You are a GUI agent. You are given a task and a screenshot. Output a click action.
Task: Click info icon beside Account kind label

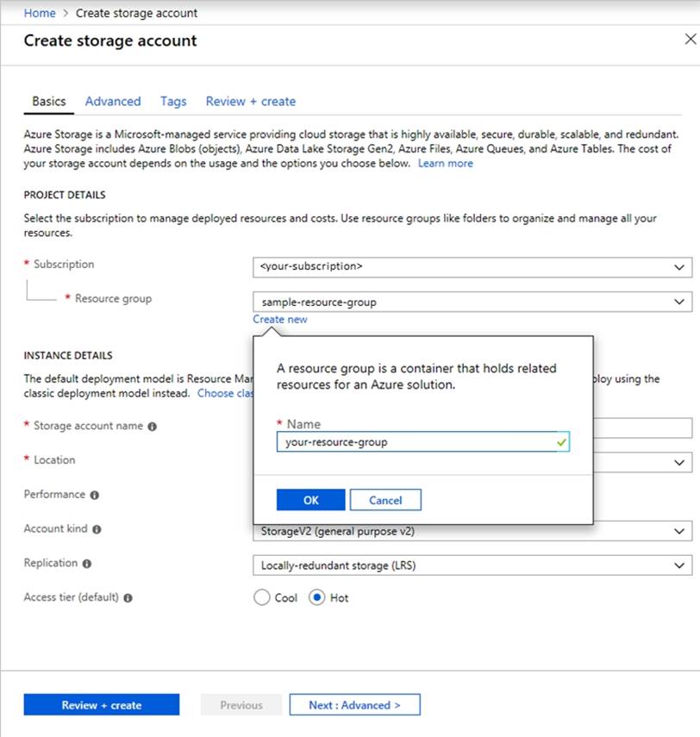[97, 530]
